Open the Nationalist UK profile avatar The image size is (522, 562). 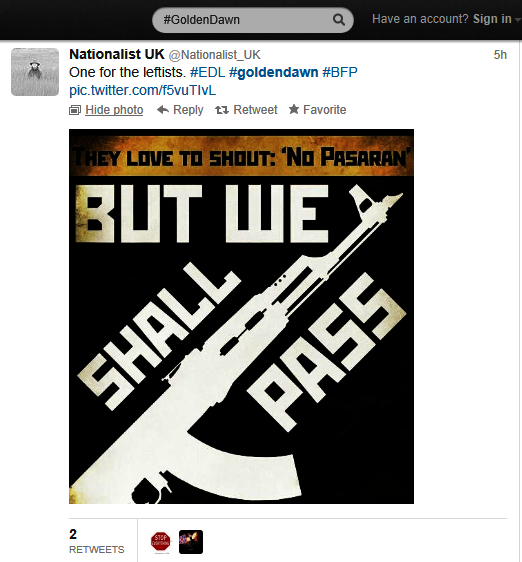(35, 72)
